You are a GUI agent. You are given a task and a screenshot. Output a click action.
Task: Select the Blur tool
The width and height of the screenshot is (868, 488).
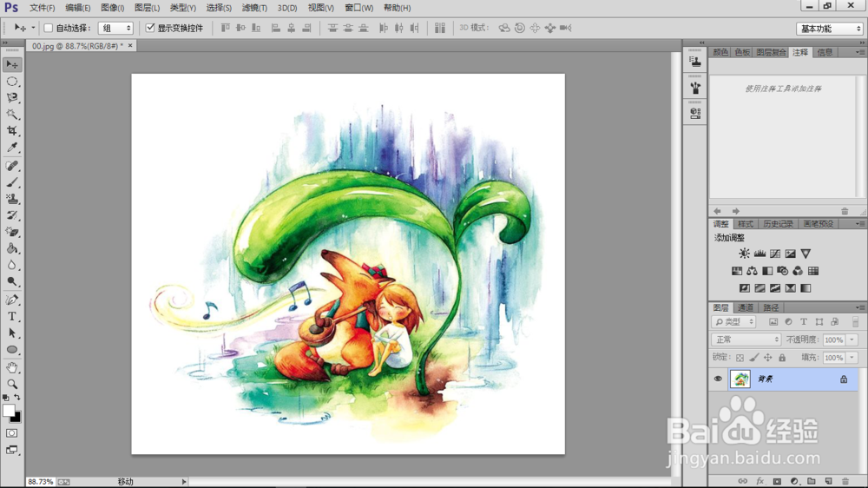(x=11, y=265)
